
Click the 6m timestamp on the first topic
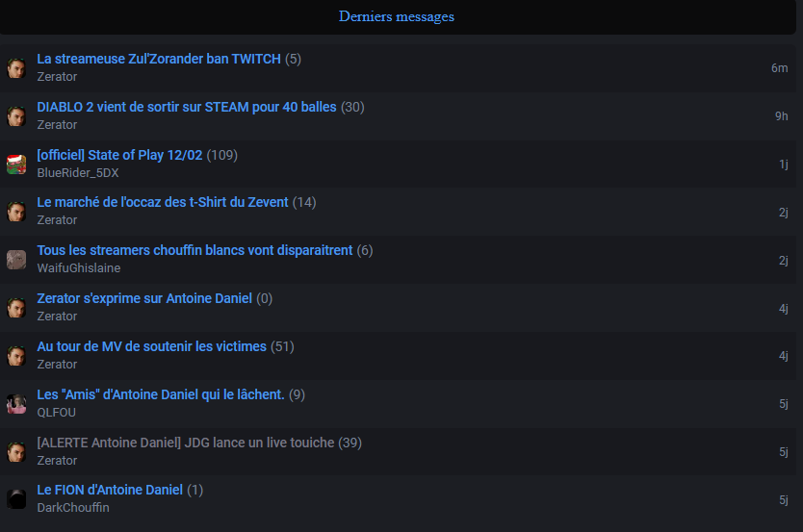[x=780, y=68]
